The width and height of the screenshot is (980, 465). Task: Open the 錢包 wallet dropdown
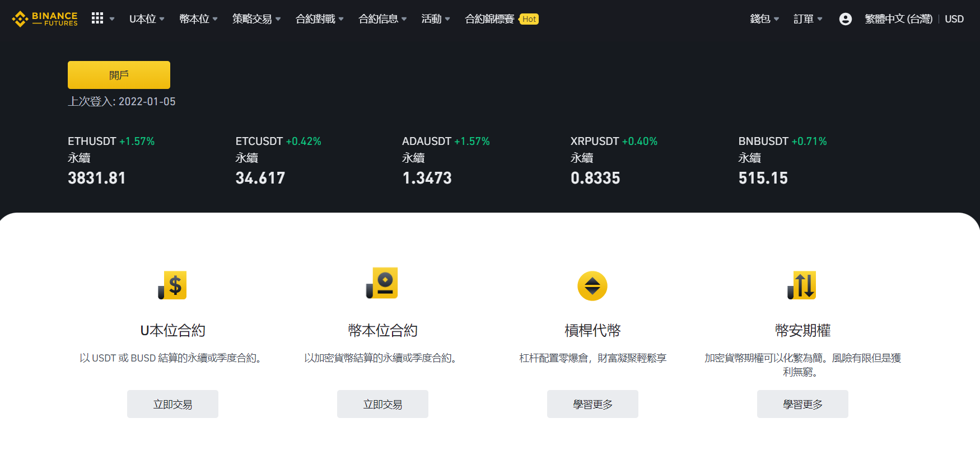764,19
